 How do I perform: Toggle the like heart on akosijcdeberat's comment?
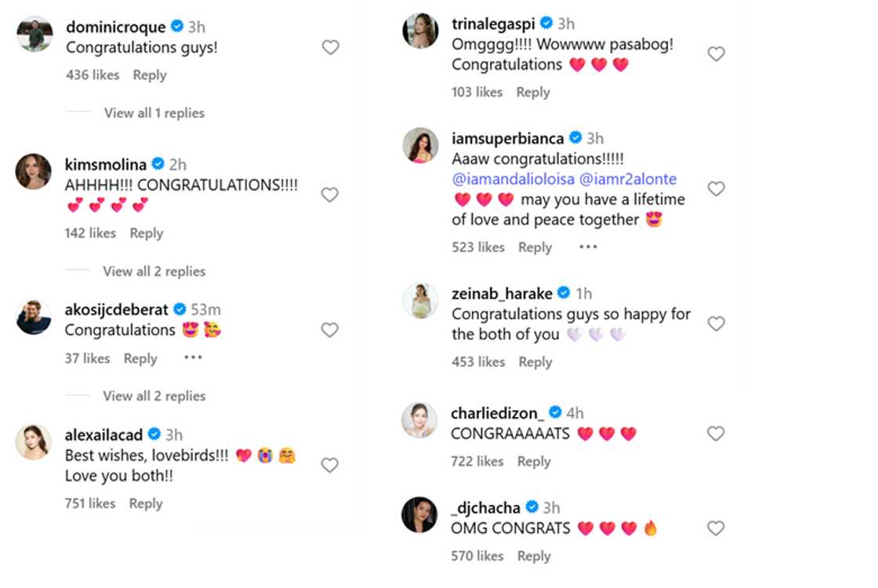330,329
